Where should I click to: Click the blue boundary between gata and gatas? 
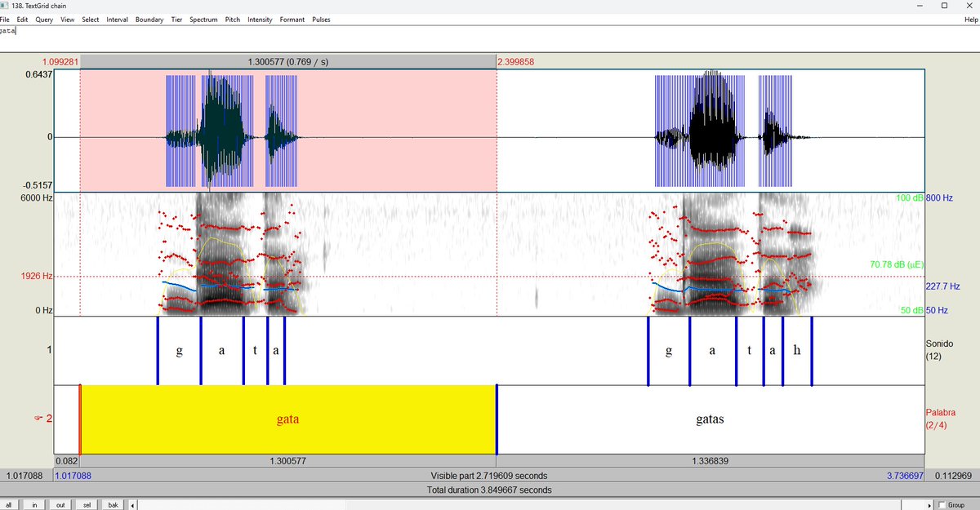point(497,419)
